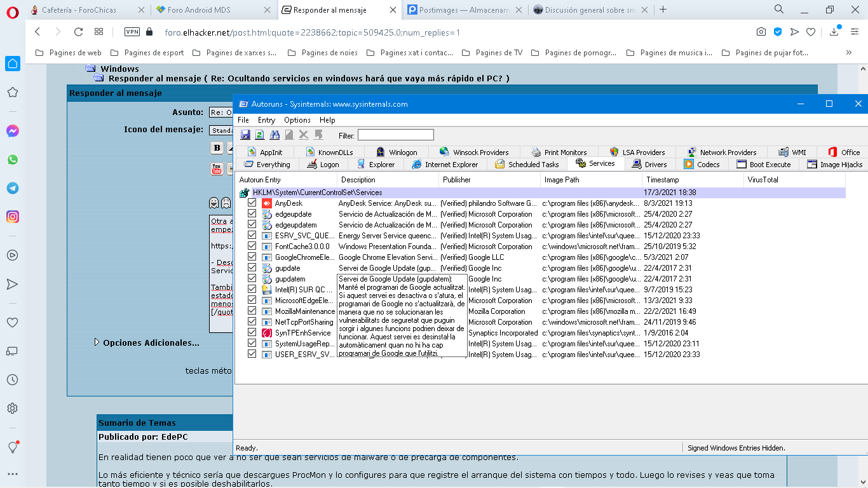Switch to the Logon tab
This screenshot has width=868, height=488.
click(323, 165)
